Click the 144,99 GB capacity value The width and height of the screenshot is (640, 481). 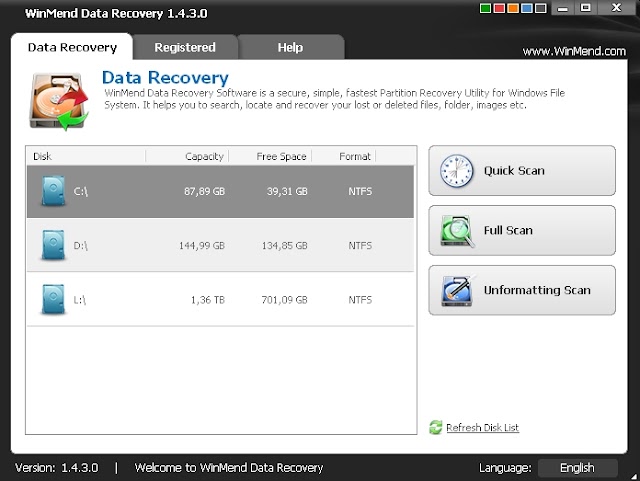pyautogui.click(x=202, y=245)
